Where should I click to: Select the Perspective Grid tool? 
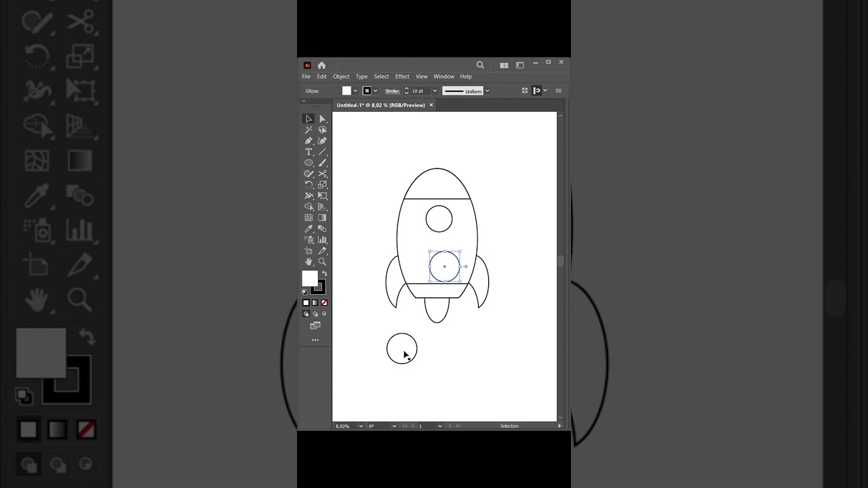tap(322, 207)
